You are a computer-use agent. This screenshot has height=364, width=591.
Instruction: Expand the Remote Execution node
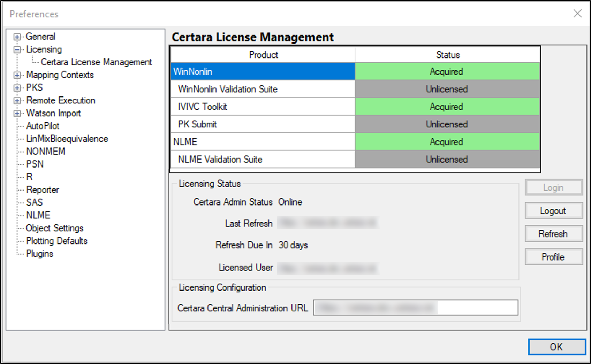tap(16, 100)
